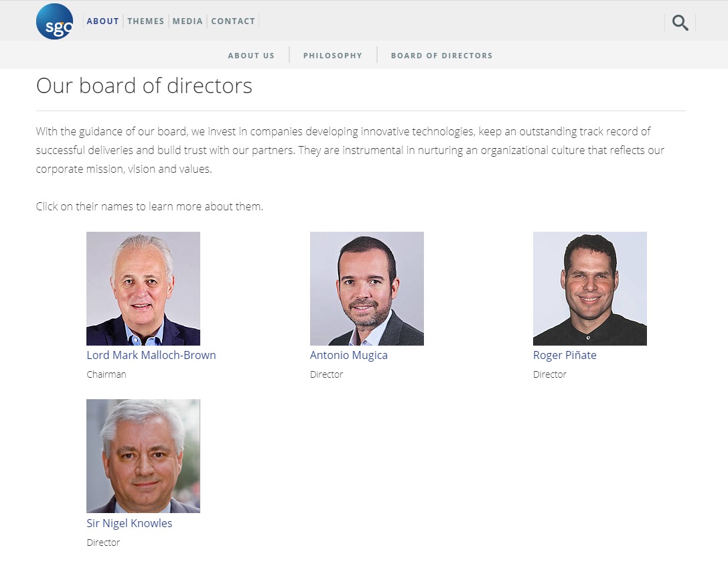Open Roger Piñate's profile link
This screenshot has height=570, width=728.
tap(565, 355)
